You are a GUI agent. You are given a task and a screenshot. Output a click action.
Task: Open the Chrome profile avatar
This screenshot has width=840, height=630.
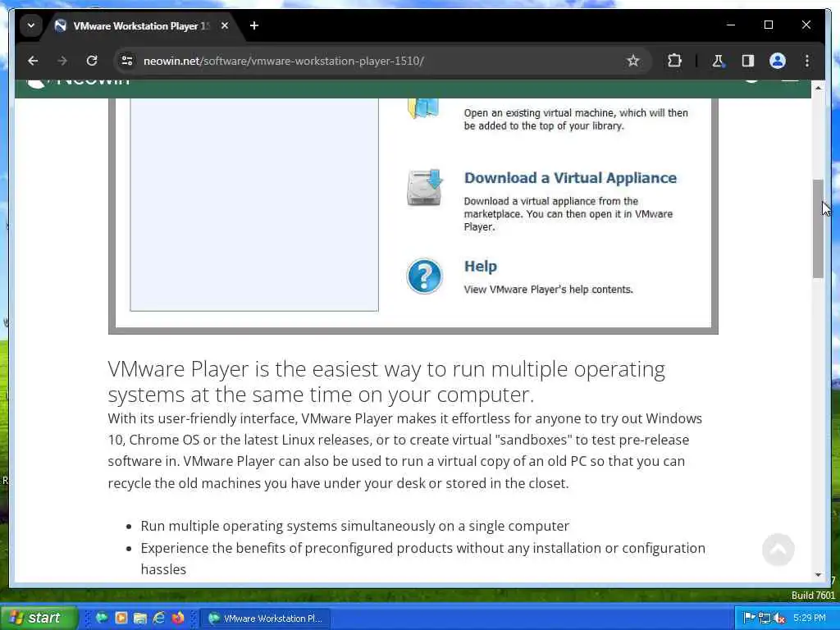pyautogui.click(x=778, y=61)
